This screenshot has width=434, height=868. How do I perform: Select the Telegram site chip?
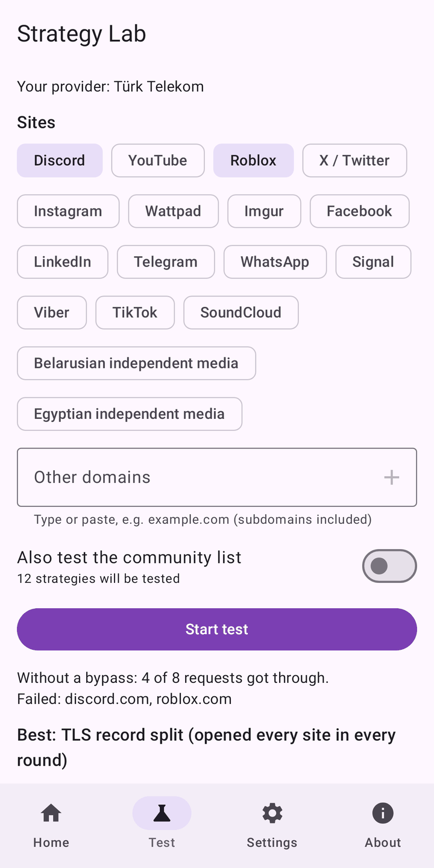click(166, 262)
